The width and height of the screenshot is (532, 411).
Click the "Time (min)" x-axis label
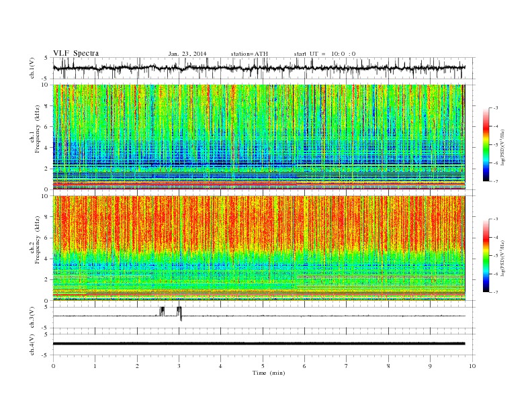269,373
